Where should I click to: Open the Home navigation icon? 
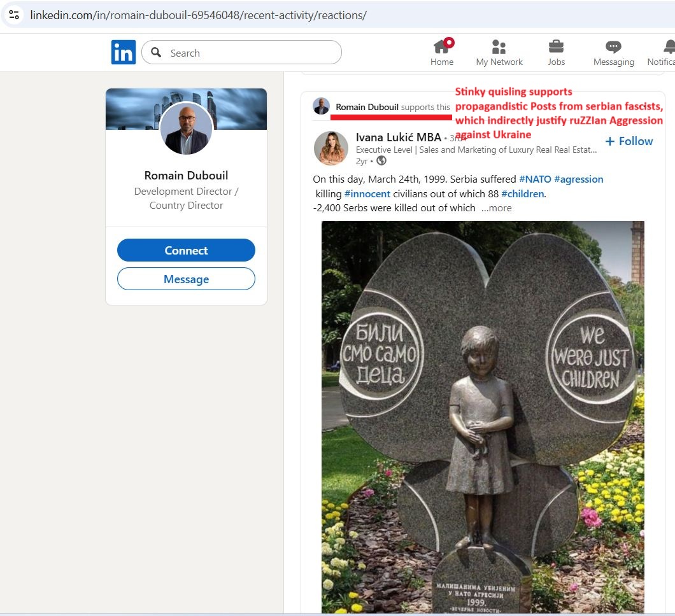click(x=442, y=52)
